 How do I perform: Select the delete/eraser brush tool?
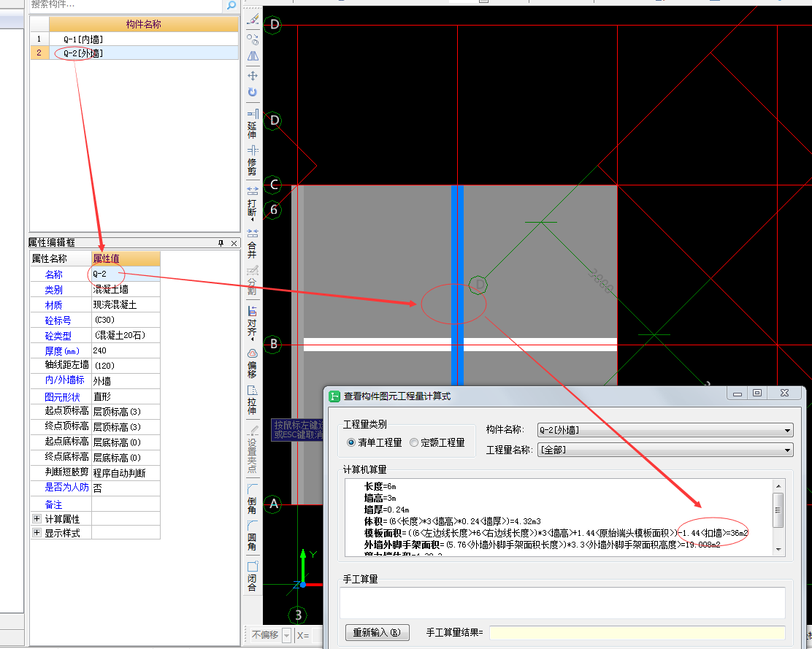click(253, 20)
